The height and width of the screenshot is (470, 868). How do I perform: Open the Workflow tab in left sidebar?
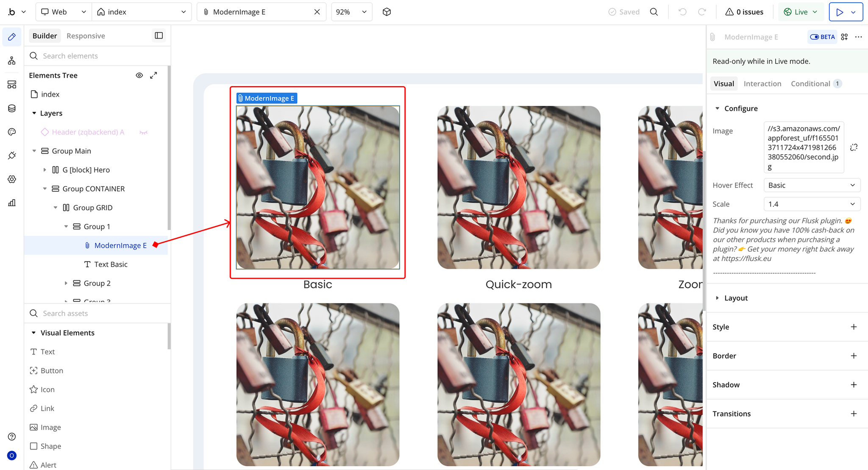point(12,61)
